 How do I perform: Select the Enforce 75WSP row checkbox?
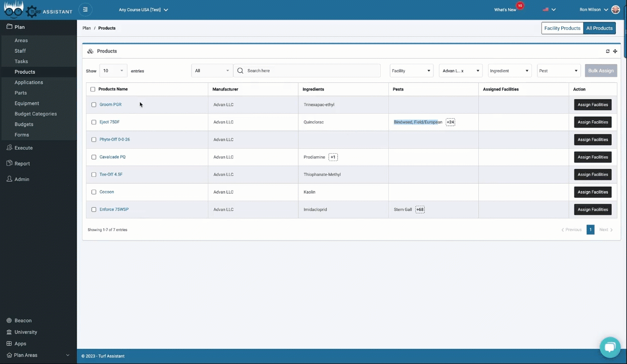(94, 209)
